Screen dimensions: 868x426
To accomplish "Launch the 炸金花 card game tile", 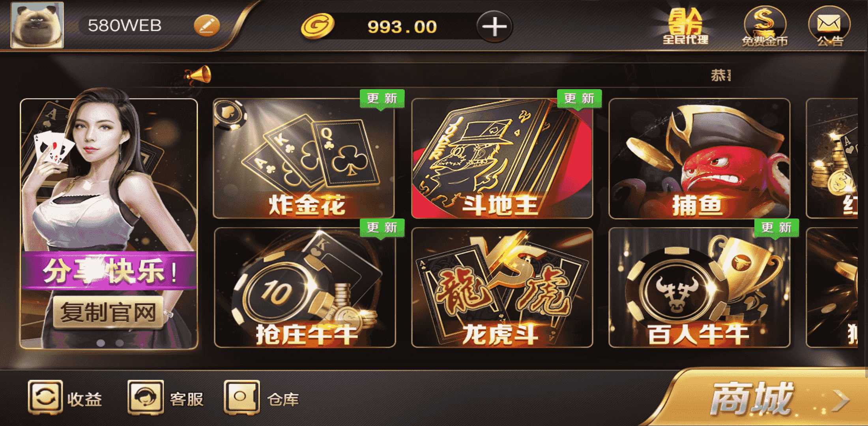I will point(304,158).
